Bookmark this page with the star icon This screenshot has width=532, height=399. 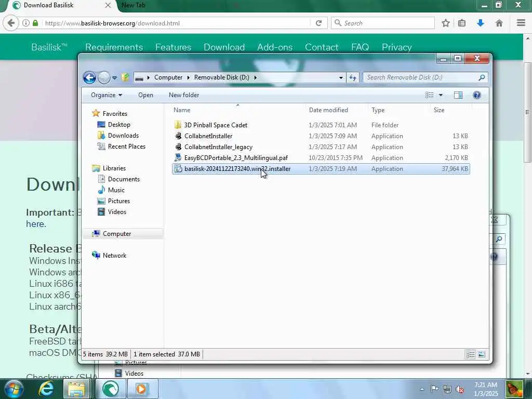coord(446,23)
